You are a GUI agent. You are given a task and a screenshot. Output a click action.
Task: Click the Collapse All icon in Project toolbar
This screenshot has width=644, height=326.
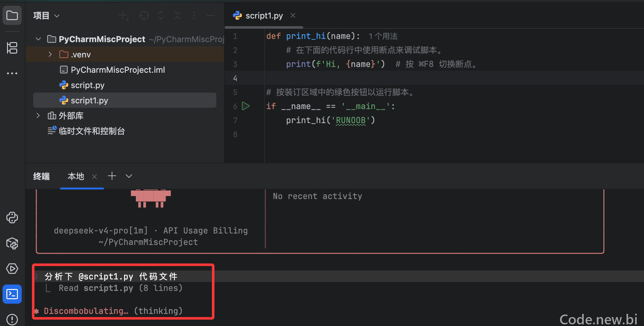click(x=177, y=15)
